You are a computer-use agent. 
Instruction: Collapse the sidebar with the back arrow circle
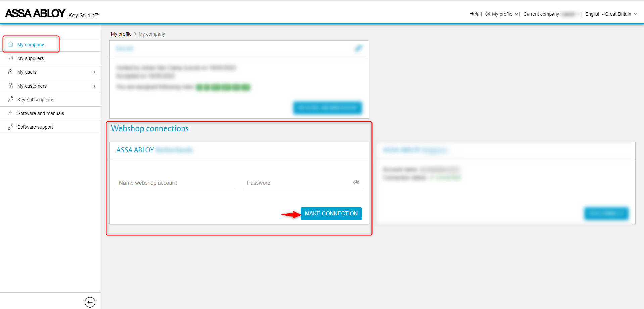tap(90, 302)
